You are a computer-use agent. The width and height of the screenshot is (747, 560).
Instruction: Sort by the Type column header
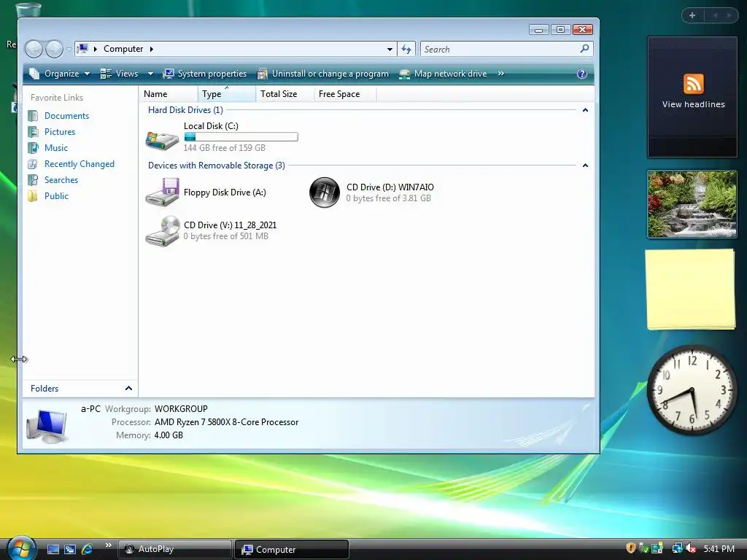[226, 94]
